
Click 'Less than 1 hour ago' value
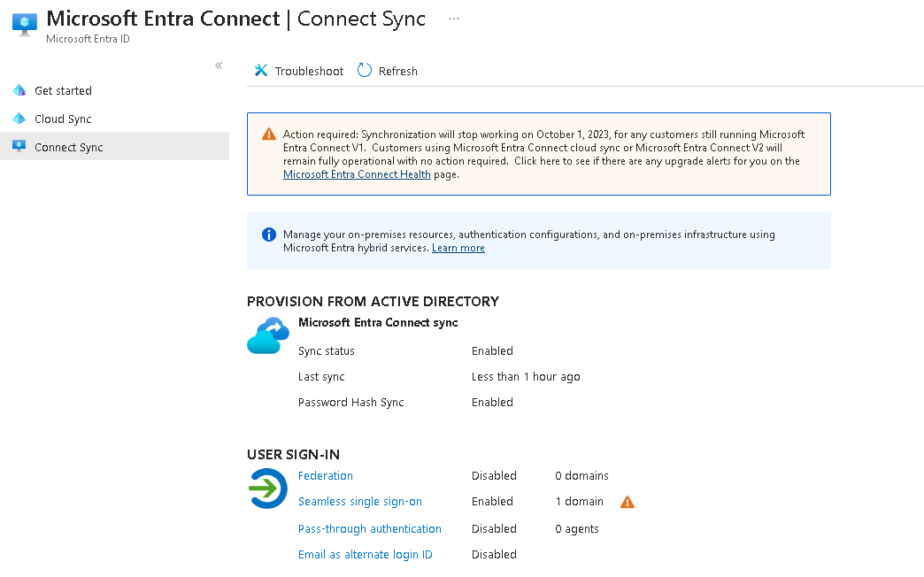pyautogui.click(x=526, y=377)
